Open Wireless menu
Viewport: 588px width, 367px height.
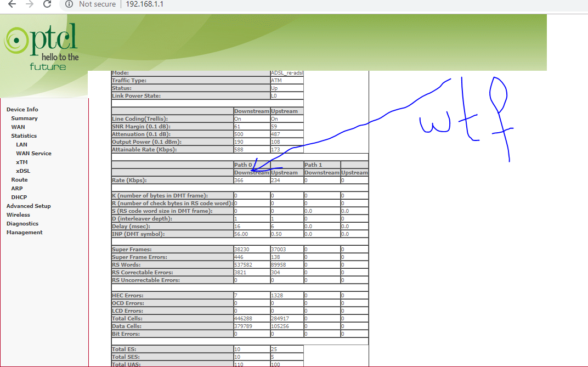(18, 215)
